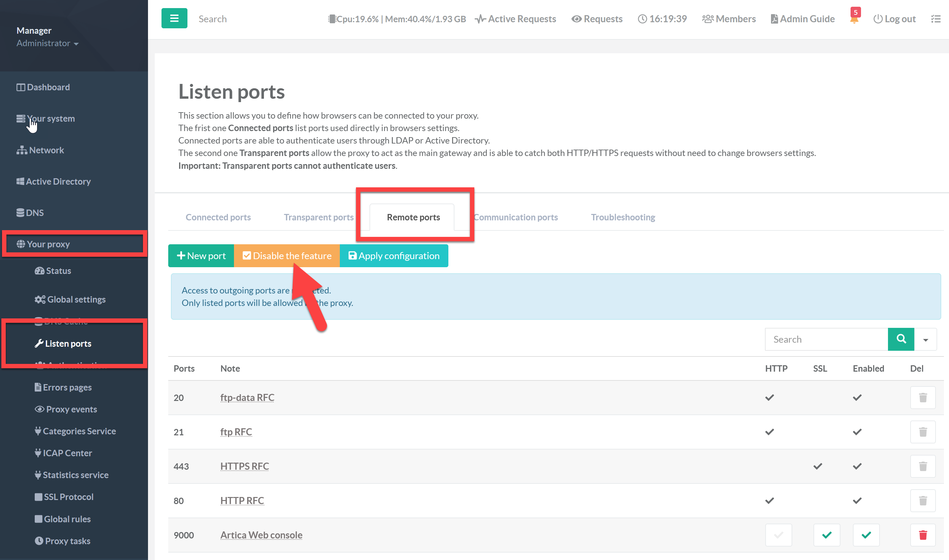This screenshot has height=560, width=949.
Task: Open the search options dropdown arrow
Action: (x=926, y=339)
